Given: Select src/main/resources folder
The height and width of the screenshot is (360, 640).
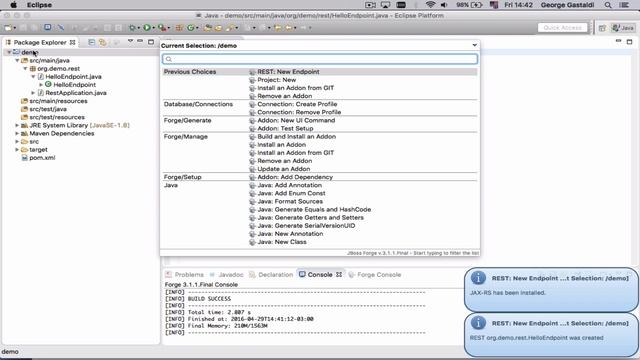Looking at the screenshot, I should coord(58,101).
